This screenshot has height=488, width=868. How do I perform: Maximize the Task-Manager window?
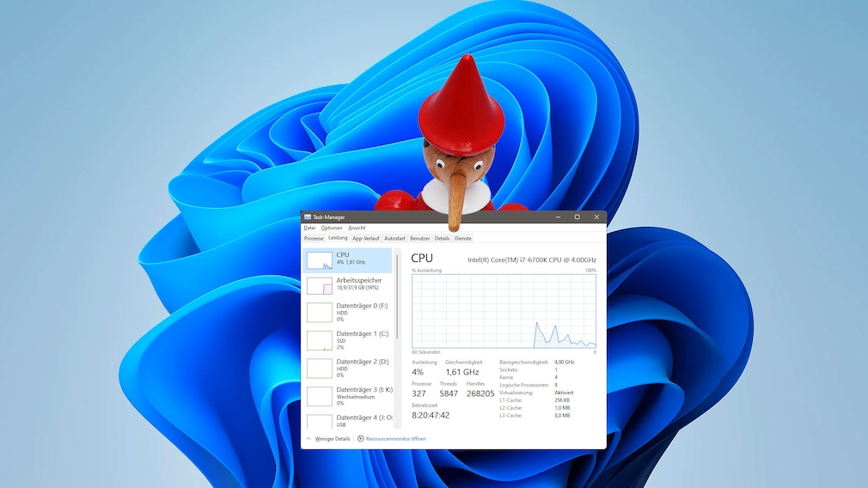(577, 217)
